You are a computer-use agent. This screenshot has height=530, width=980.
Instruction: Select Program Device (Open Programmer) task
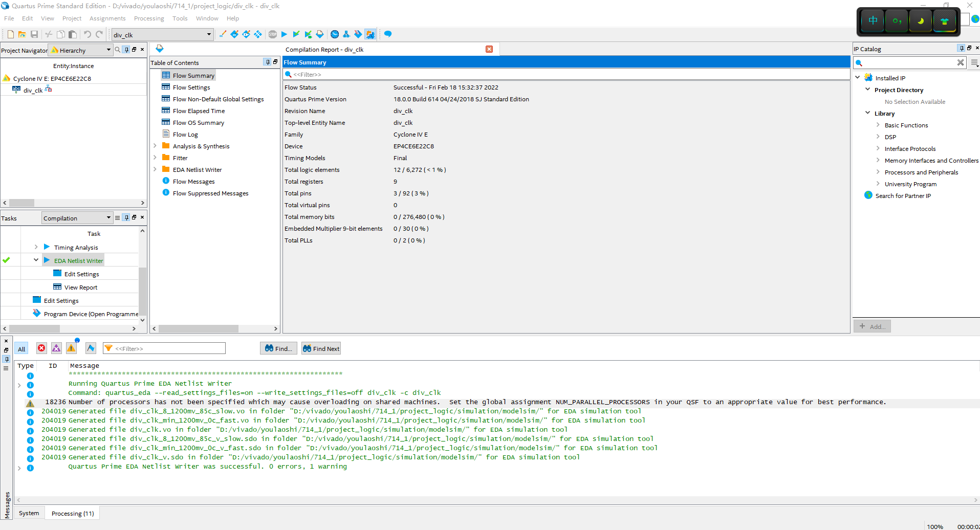tap(91, 314)
